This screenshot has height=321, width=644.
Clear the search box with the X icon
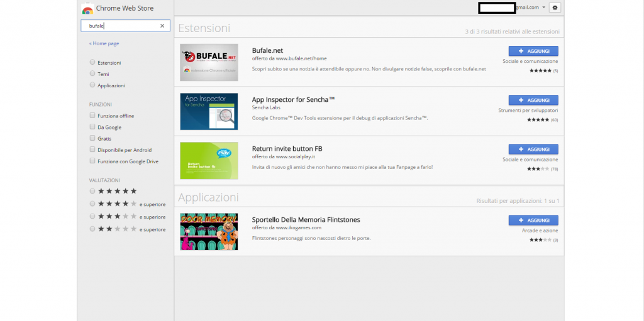(162, 26)
